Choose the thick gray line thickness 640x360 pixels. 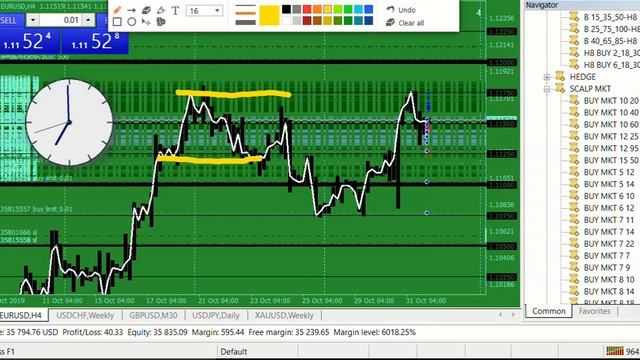pyautogui.click(x=246, y=22)
